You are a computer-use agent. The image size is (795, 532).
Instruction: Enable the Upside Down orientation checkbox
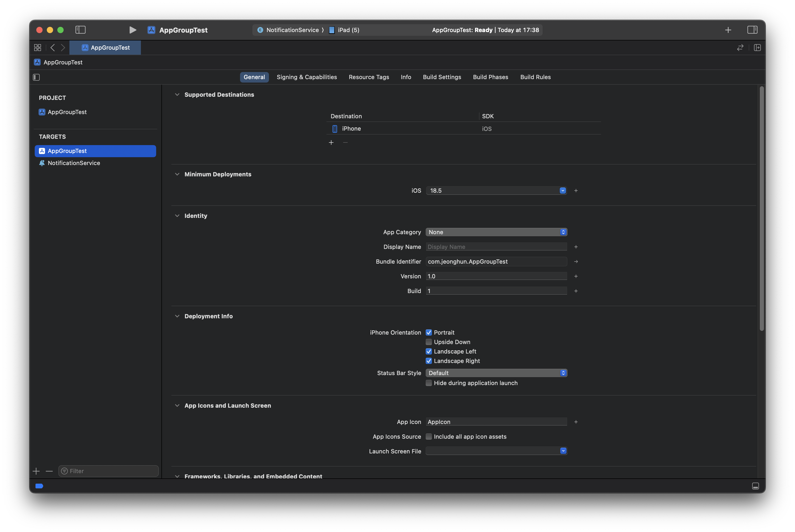(429, 342)
